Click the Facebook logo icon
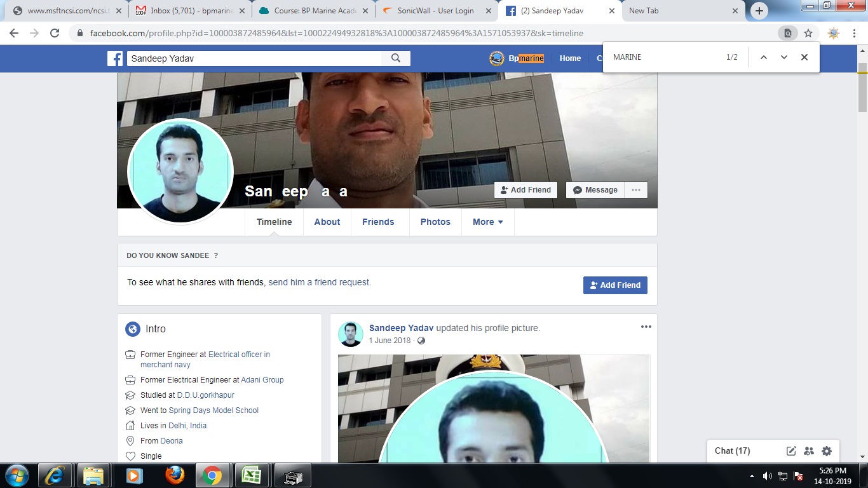Viewport: 868px width, 488px height. coord(115,58)
